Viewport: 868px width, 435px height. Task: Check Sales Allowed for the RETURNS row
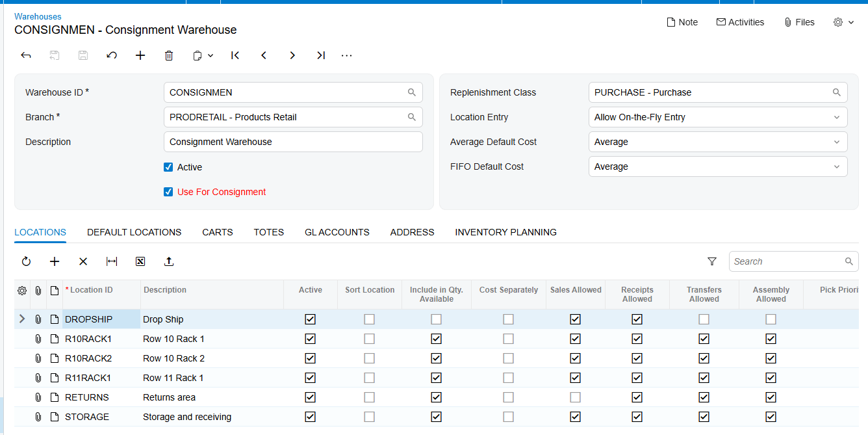tap(575, 397)
